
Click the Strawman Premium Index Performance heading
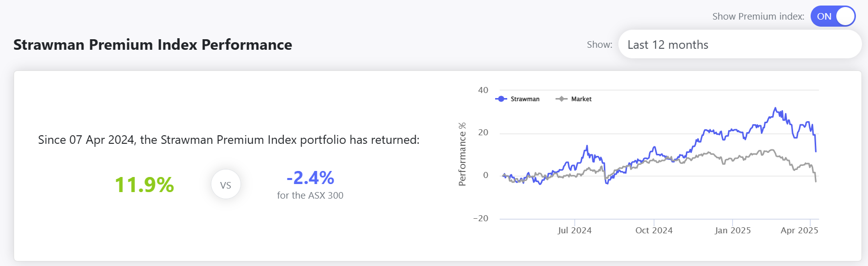pos(152,45)
